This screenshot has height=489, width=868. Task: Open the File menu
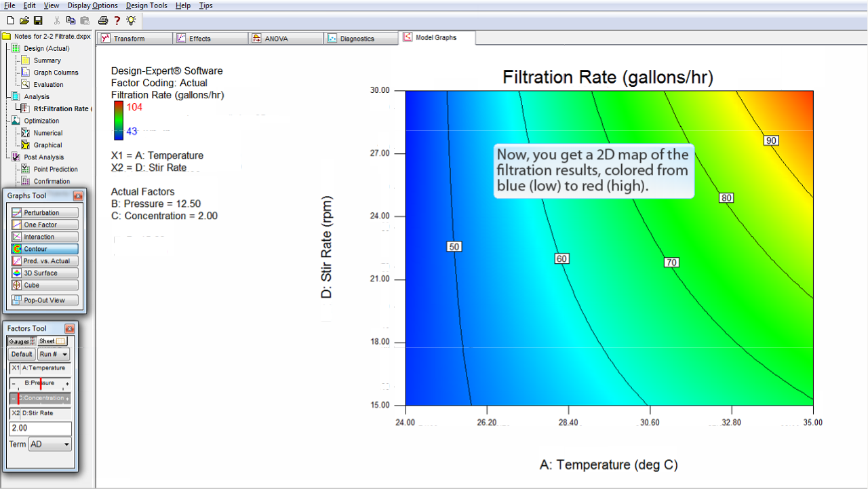pyautogui.click(x=9, y=5)
